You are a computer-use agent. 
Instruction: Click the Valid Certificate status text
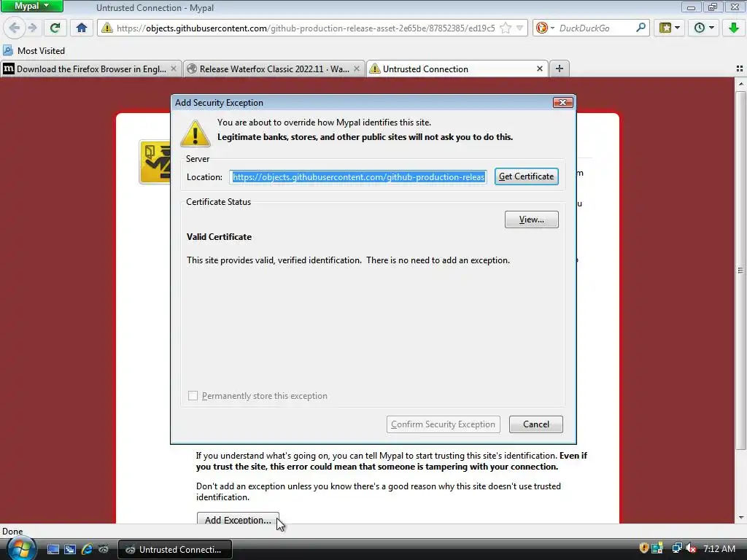(x=219, y=237)
